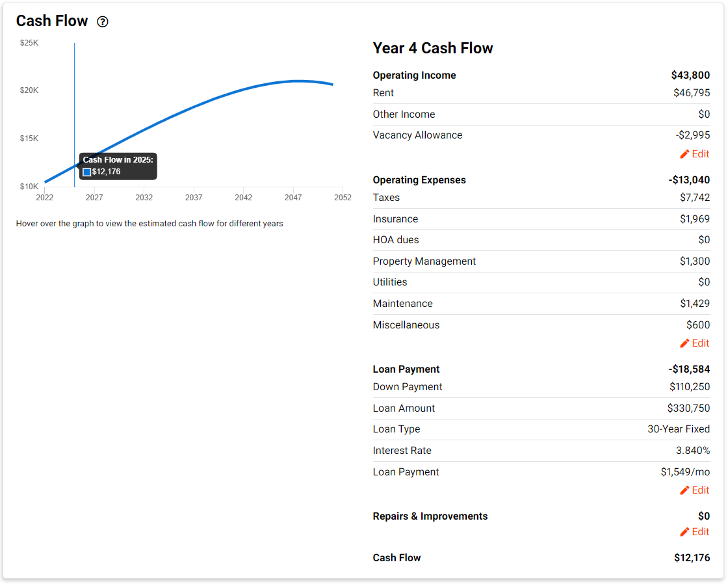
Task: Click the Down Payment value $110,250
Action: 690,387
